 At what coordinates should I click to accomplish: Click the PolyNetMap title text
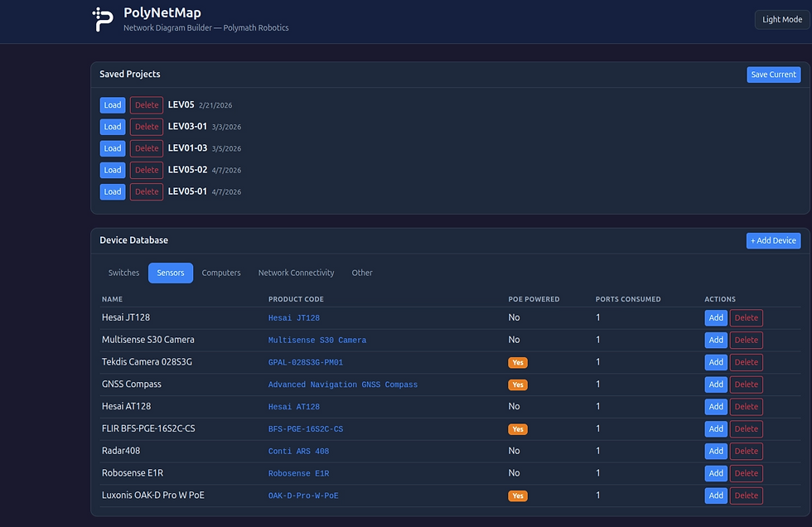click(162, 13)
